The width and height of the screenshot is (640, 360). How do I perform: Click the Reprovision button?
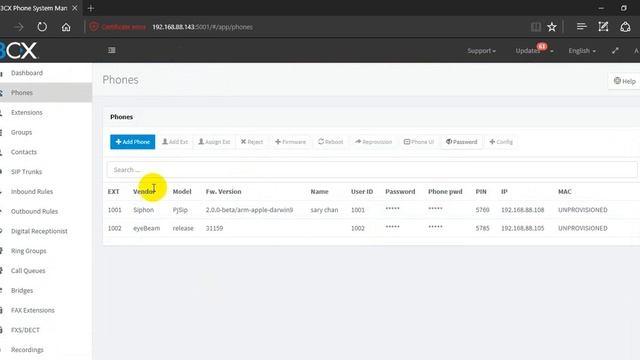click(x=373, y=142)
